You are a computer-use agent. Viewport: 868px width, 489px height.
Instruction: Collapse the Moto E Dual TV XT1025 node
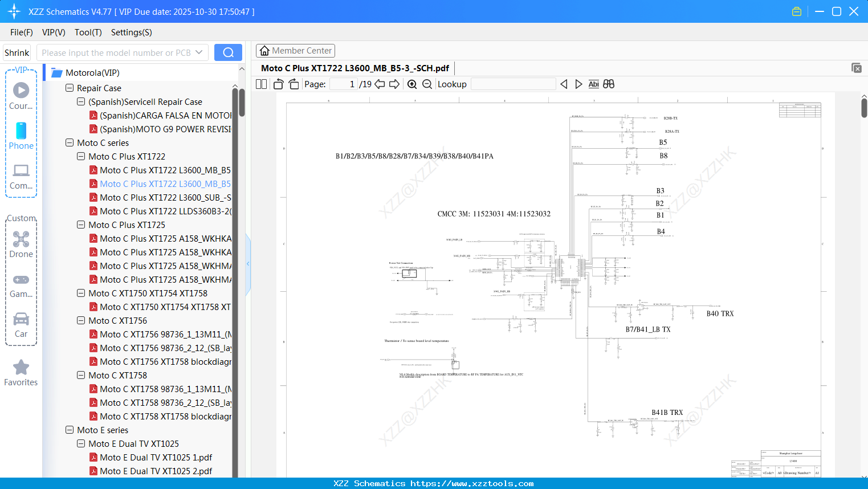(81, 444)
